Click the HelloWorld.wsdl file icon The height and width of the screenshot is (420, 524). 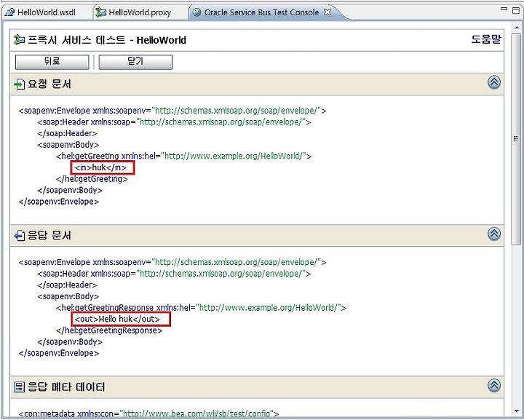[9, 12]
